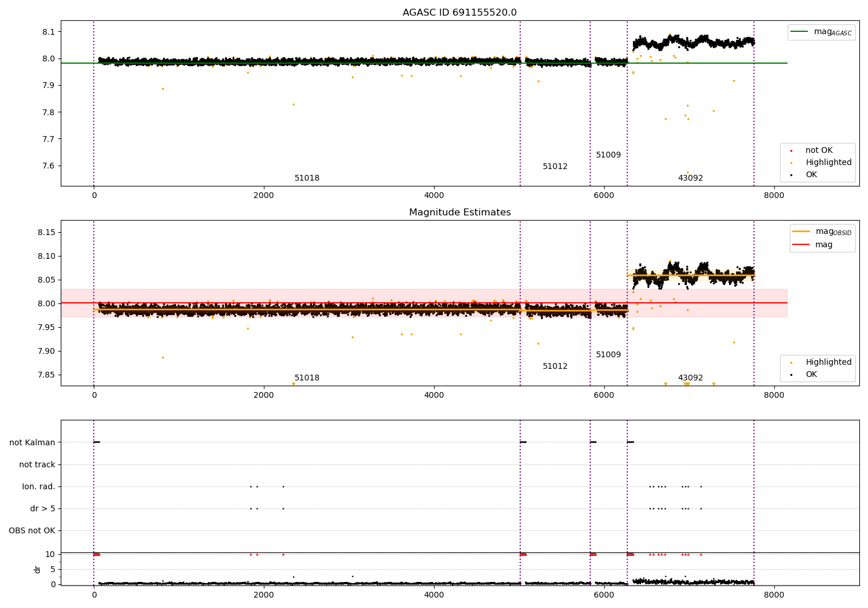The height and width of the screenshot is (608, 868).
Task: Click the "OBS not OK" row label
Action: [x=32, y=530]
